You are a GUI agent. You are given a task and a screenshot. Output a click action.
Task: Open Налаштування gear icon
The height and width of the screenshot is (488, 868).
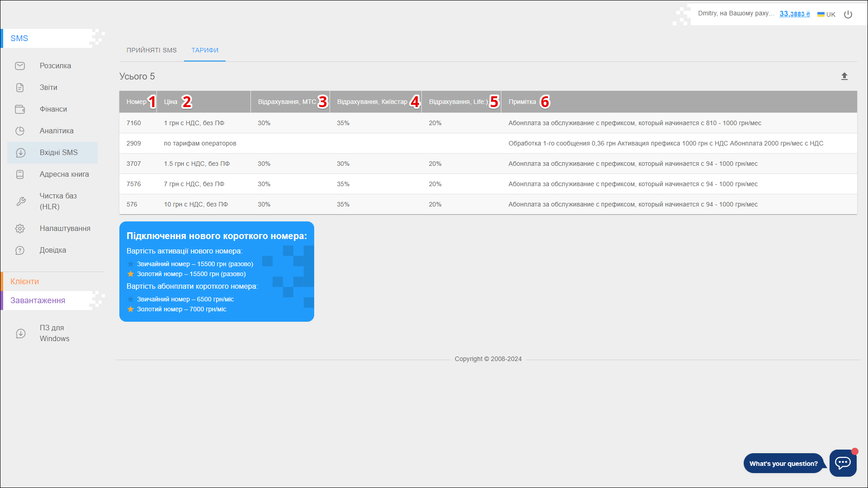20,229
